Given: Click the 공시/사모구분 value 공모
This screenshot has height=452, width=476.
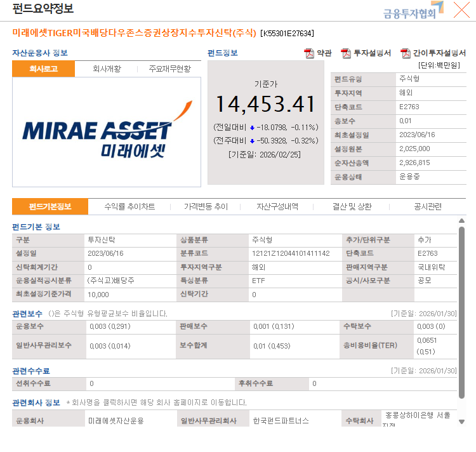Looking at the screenshot, I should point(425,281).
